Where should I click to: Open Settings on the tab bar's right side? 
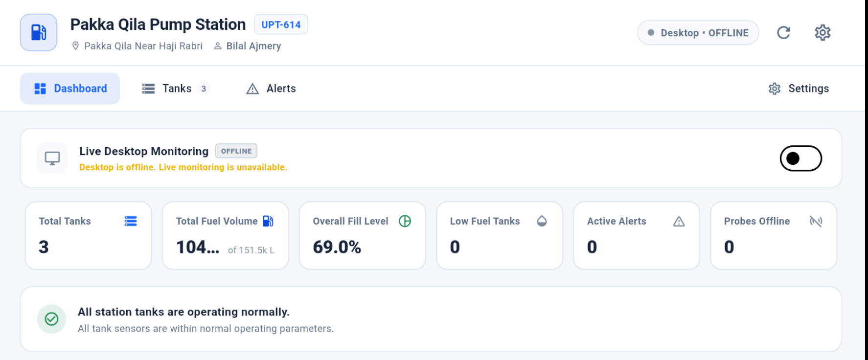point(799,89)
